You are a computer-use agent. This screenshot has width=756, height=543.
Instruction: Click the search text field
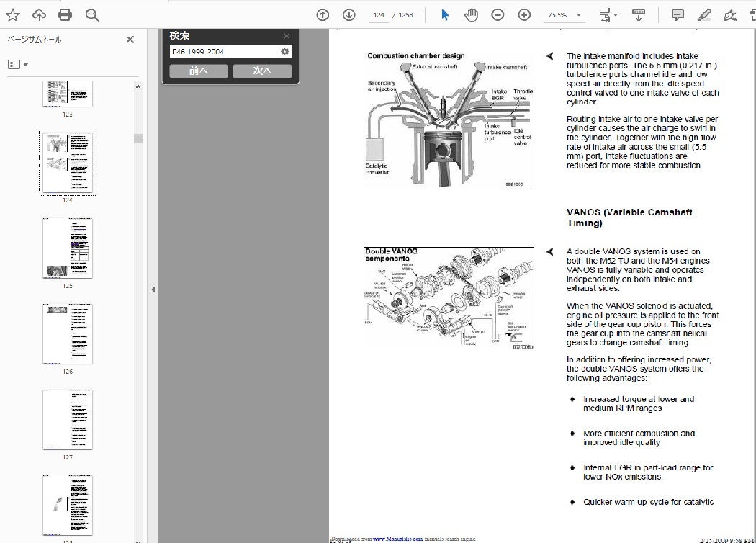[x=224, y=51]
